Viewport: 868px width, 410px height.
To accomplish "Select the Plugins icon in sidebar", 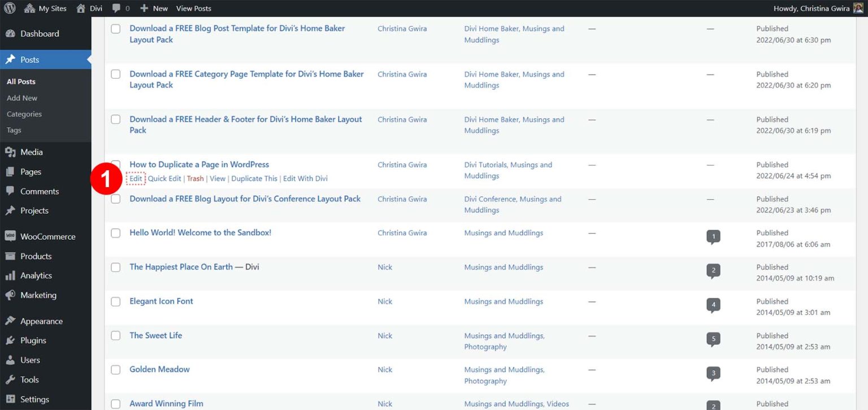I will [12, 340].
